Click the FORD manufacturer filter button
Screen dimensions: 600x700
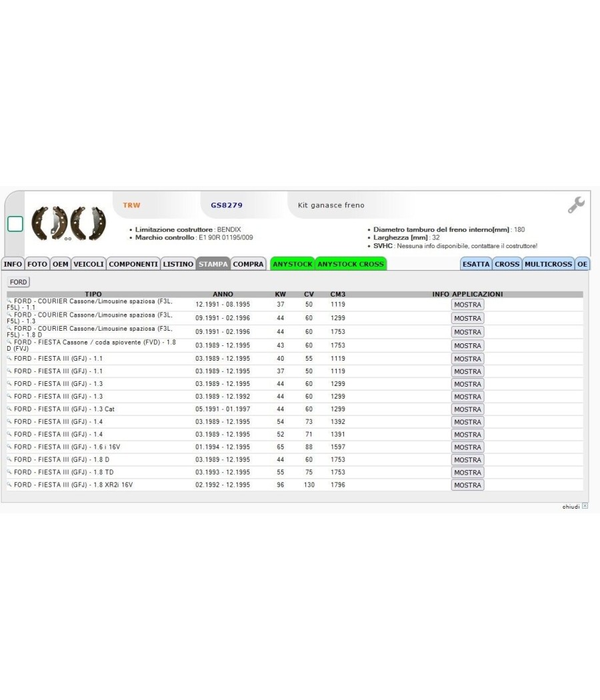pyautogui.click(x=18, y=282)
